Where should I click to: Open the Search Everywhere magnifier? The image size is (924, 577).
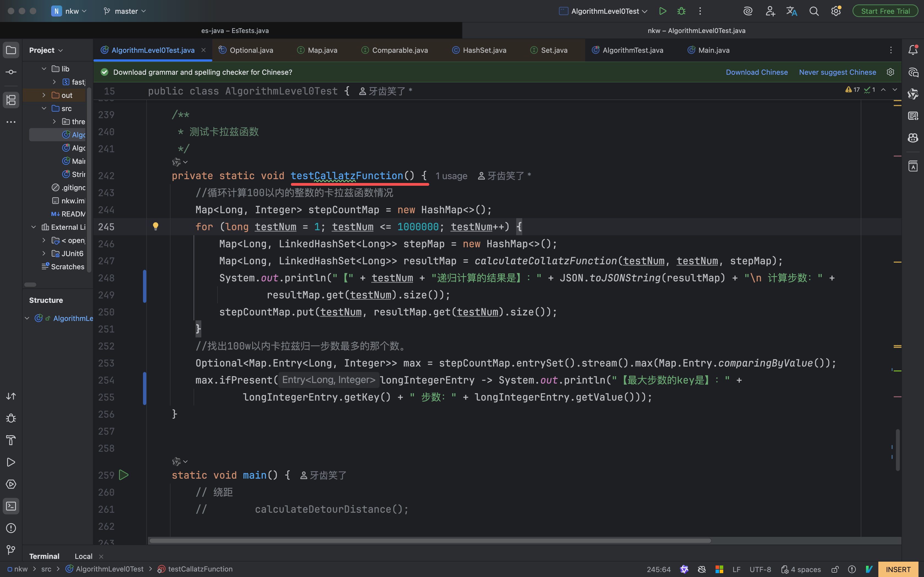tap(814, 11)
